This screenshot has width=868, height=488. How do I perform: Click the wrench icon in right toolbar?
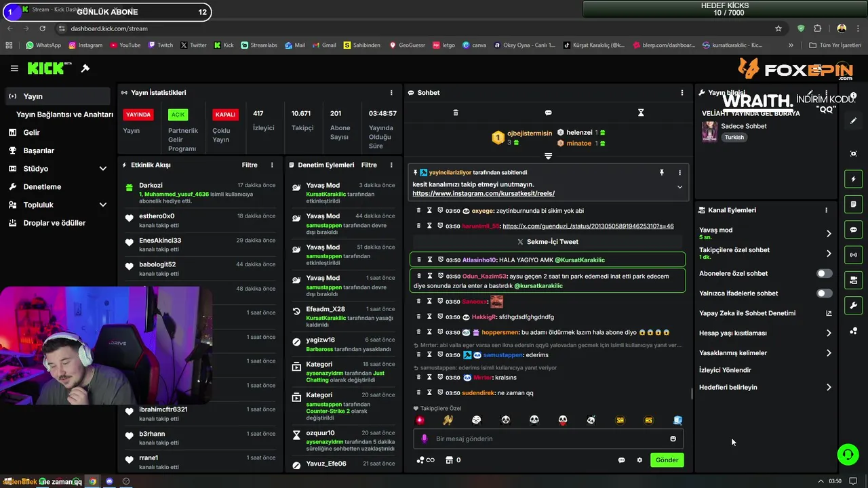(x=854, y=305)
